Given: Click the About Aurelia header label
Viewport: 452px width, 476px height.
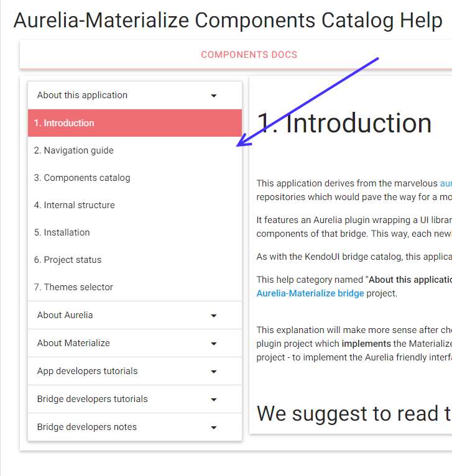Looking at the screenshot, I should pyautogui.click(x=65, y=315).
